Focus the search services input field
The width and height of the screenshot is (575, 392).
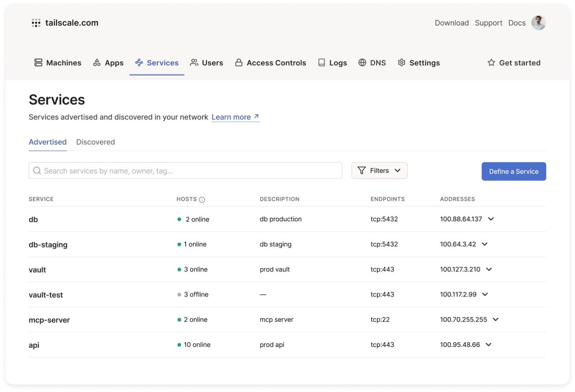coord(185,170)
